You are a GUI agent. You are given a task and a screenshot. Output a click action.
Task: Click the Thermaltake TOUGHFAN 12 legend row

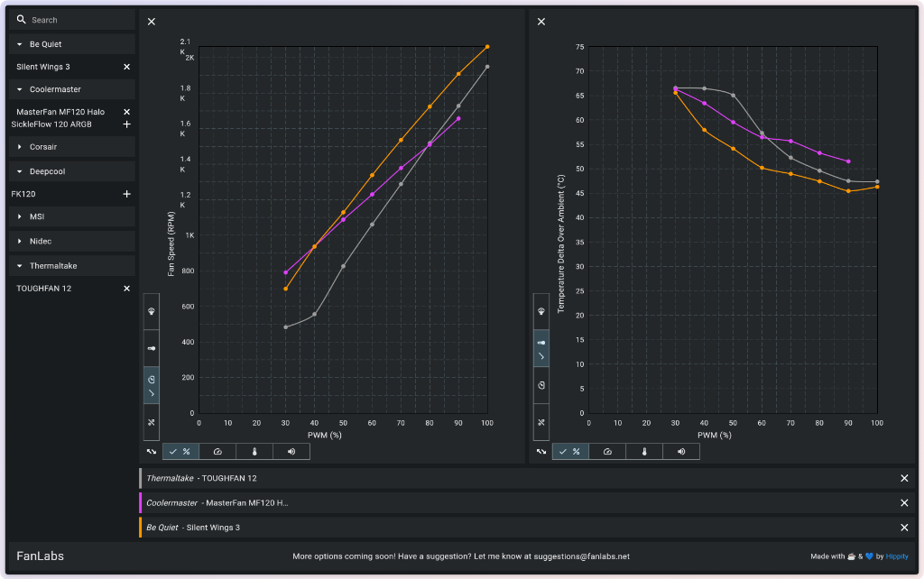529,478
